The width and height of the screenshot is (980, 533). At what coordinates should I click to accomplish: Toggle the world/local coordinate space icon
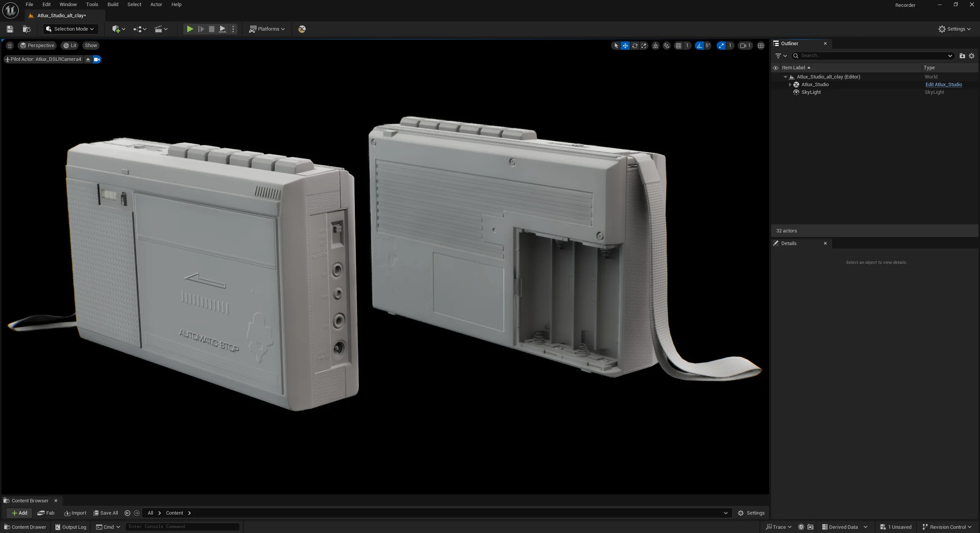point(655,46)
